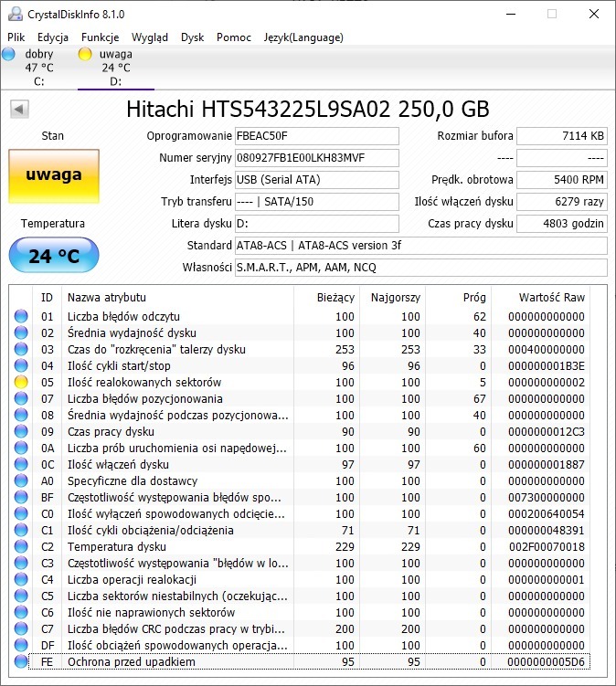Click the rotation speed value 5400 RPM

coord(562,180)
